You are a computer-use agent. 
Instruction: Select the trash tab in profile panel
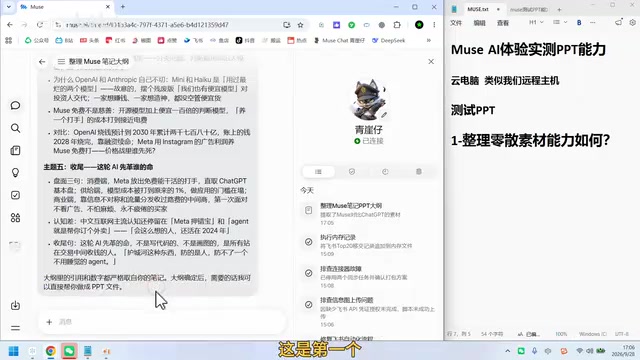pos(419,172)
